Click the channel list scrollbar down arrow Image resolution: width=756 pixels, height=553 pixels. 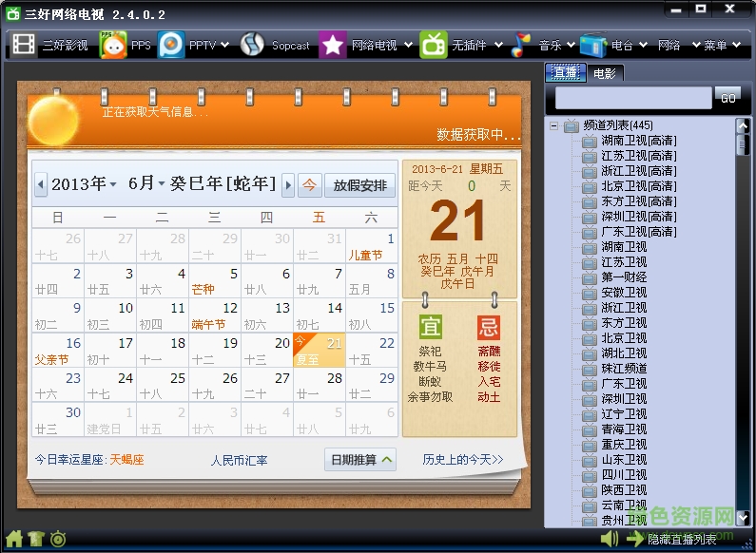tap(743, 518)
